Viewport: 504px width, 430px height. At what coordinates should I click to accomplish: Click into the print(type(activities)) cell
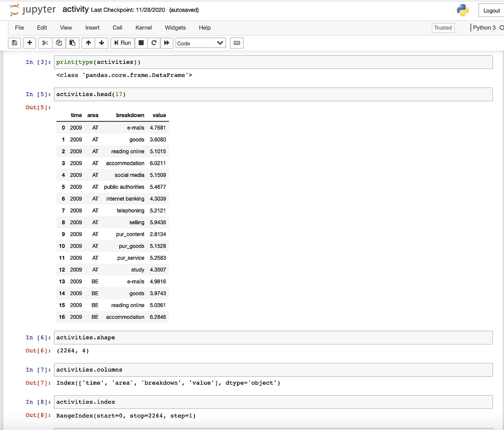coord(273,62)
